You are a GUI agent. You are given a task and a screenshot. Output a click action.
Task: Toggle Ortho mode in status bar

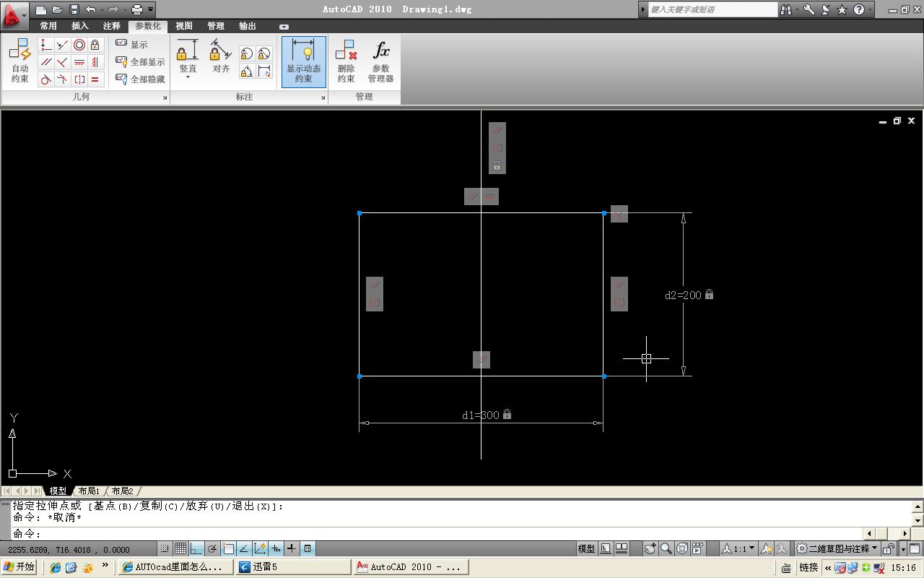(x=196, y=548)
